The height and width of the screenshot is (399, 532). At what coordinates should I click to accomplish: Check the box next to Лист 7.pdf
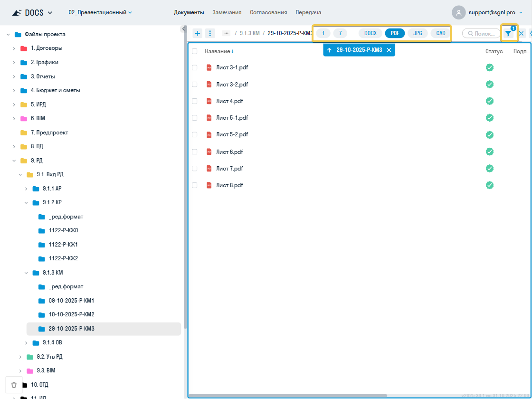pyautogui.click(x=195, y=169)
